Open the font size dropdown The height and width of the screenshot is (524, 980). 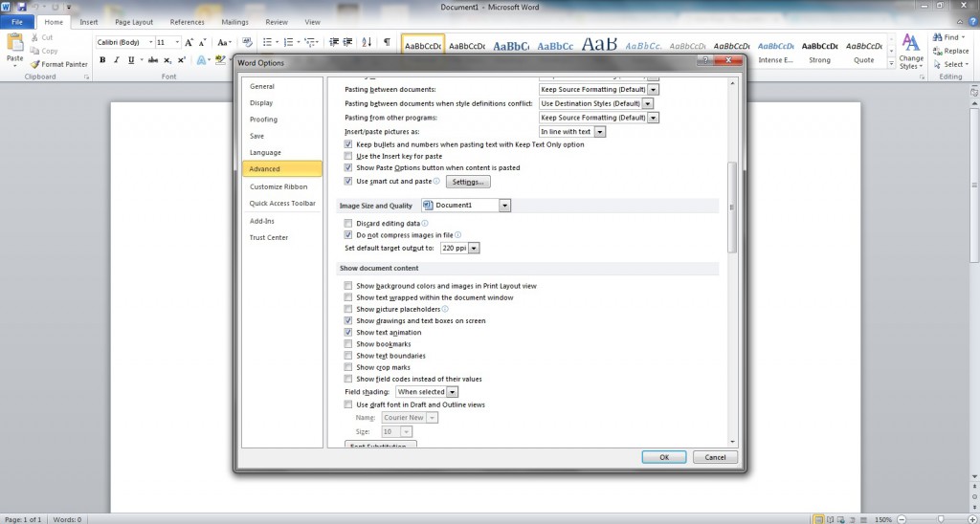click(177, 42)
